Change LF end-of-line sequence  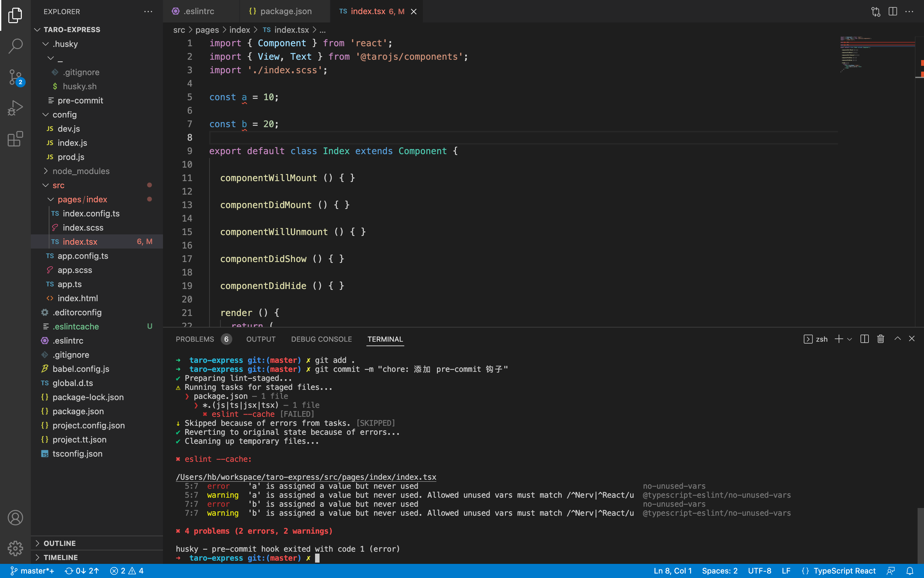(x=786, y=571)
